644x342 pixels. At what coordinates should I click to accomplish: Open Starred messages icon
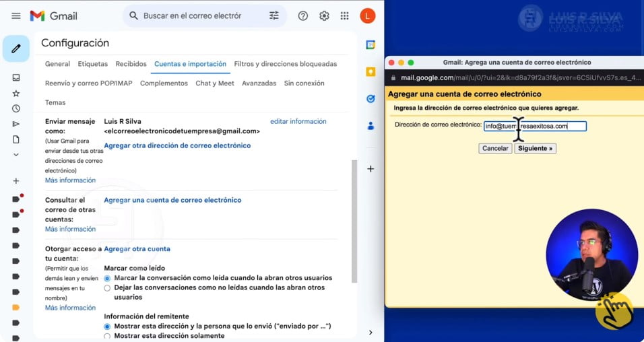pyautogui.click(x=16, y=93)
